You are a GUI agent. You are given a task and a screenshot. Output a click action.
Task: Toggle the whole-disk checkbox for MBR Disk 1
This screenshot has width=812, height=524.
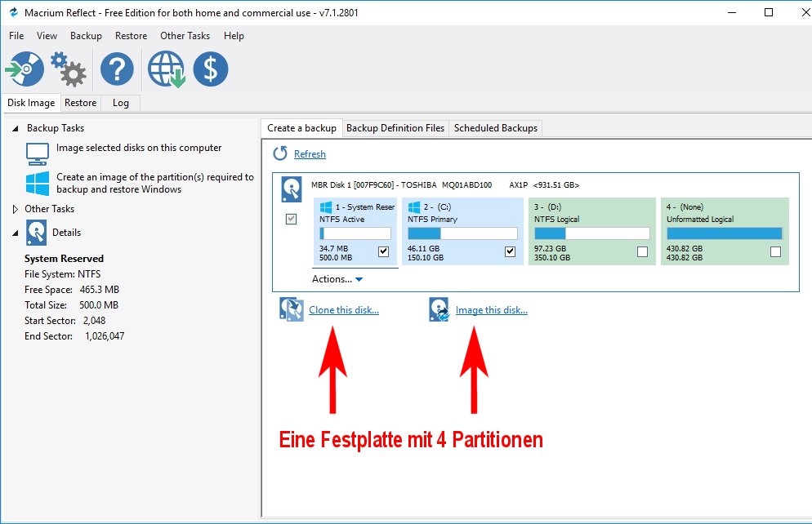pos(291,219)
